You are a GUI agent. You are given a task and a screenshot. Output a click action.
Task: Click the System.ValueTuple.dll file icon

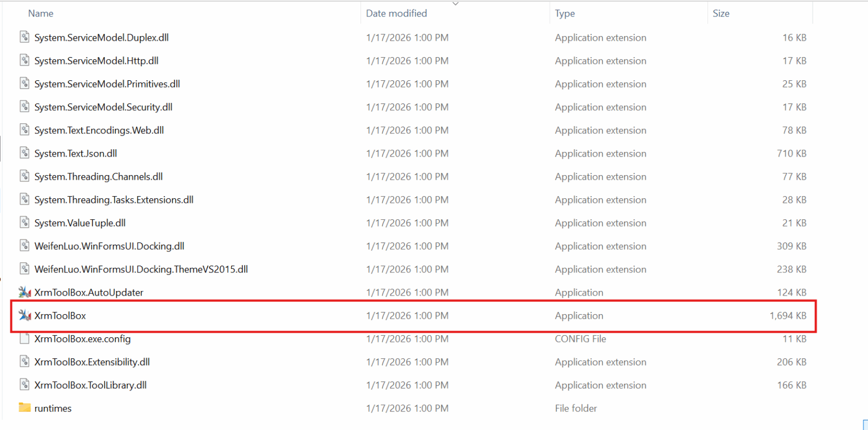coord(24,223)
